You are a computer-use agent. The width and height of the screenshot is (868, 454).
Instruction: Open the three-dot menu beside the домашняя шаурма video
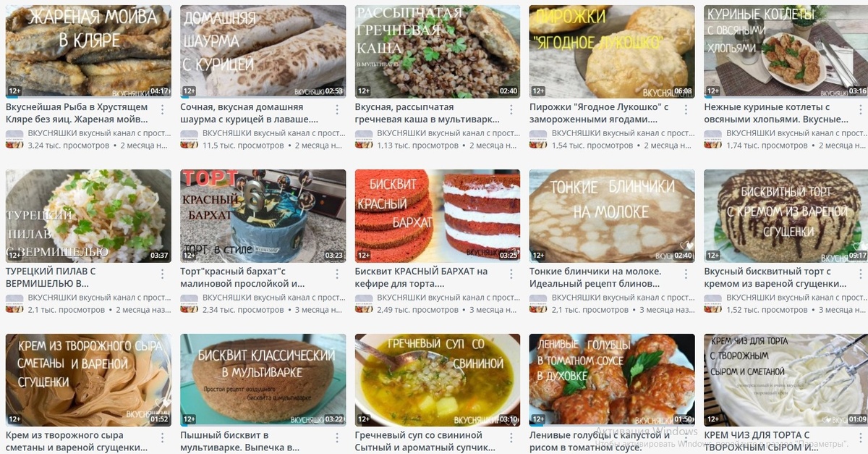point(337,109)
